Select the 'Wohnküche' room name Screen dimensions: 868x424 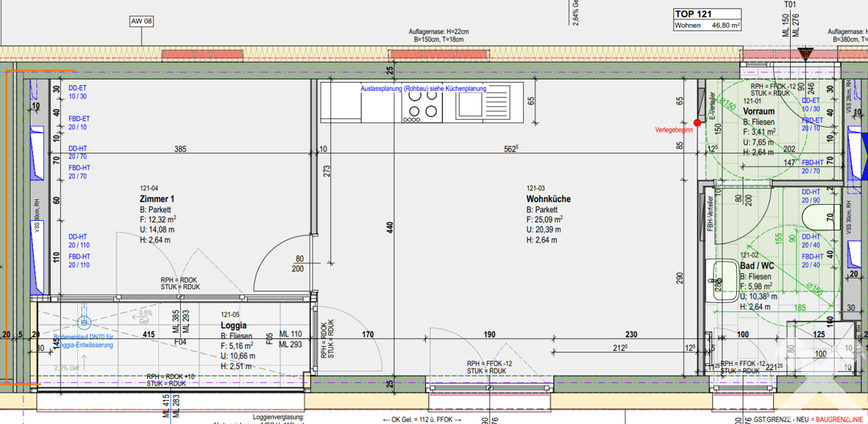[x=549, y=198]
